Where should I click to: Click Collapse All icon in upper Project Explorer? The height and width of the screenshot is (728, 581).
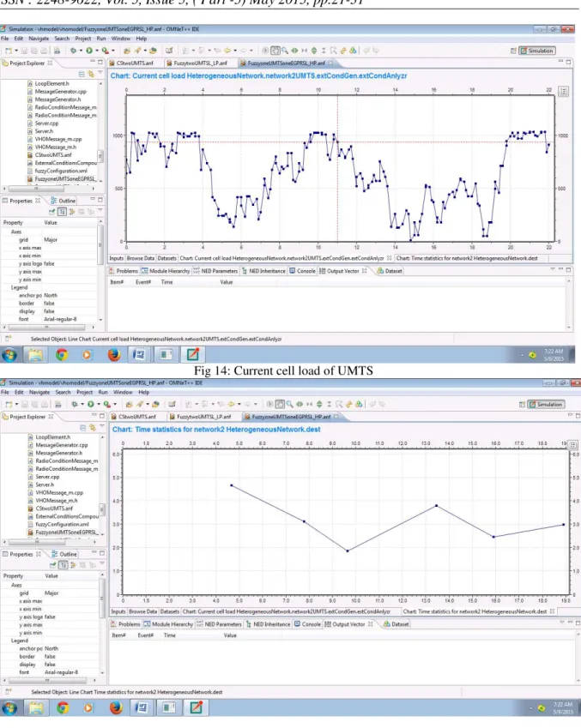82,74
